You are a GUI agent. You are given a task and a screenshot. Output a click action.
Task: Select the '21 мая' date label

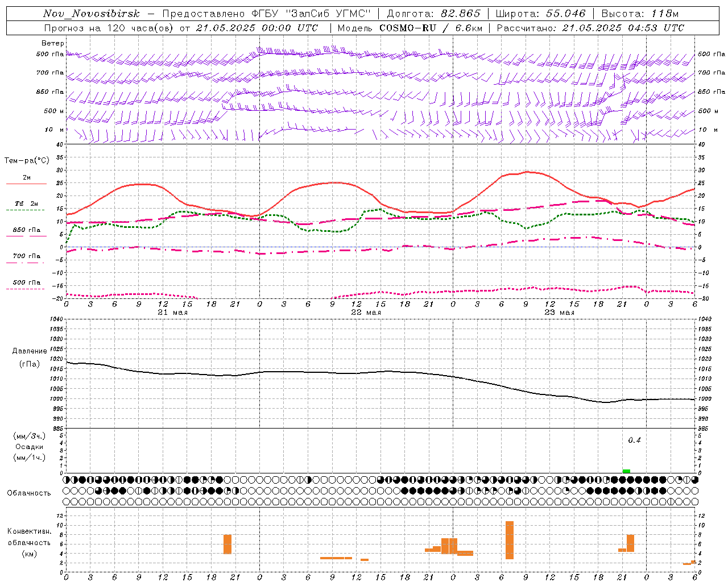click(173, 313)
